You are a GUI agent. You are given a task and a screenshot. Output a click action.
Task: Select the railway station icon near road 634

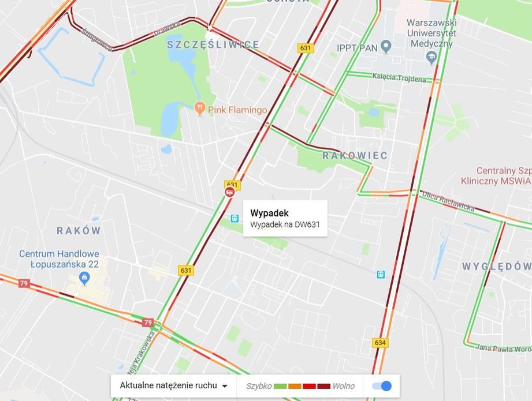(x=381, y=274)
